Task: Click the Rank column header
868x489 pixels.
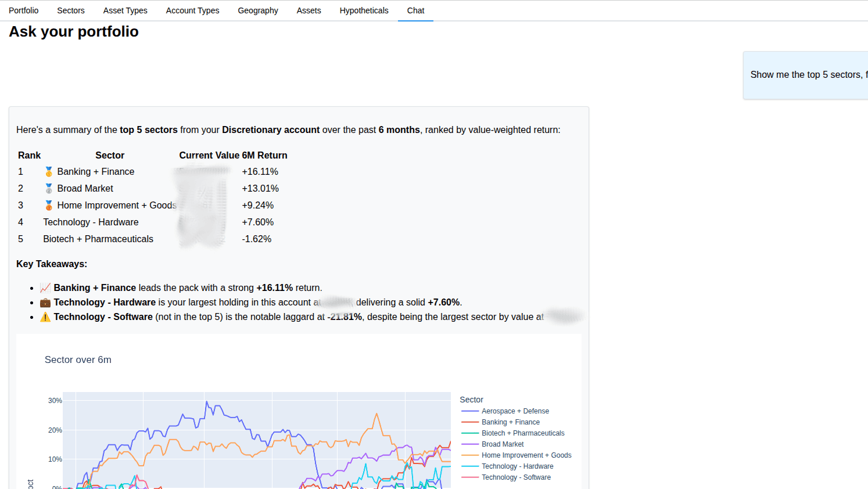Action: [x=30, y=156]
